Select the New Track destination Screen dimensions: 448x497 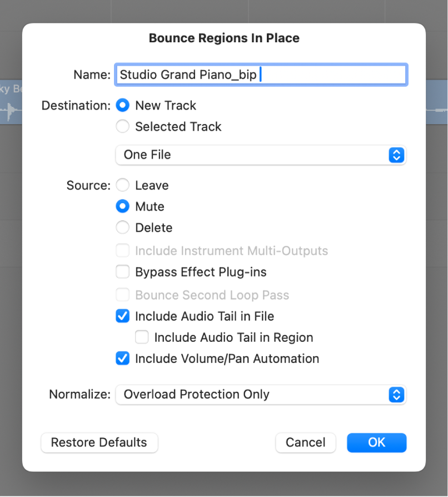point(122,105)
